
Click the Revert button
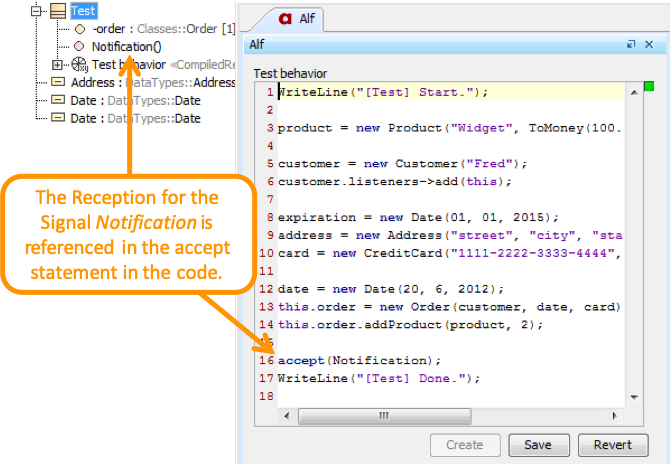613,445
